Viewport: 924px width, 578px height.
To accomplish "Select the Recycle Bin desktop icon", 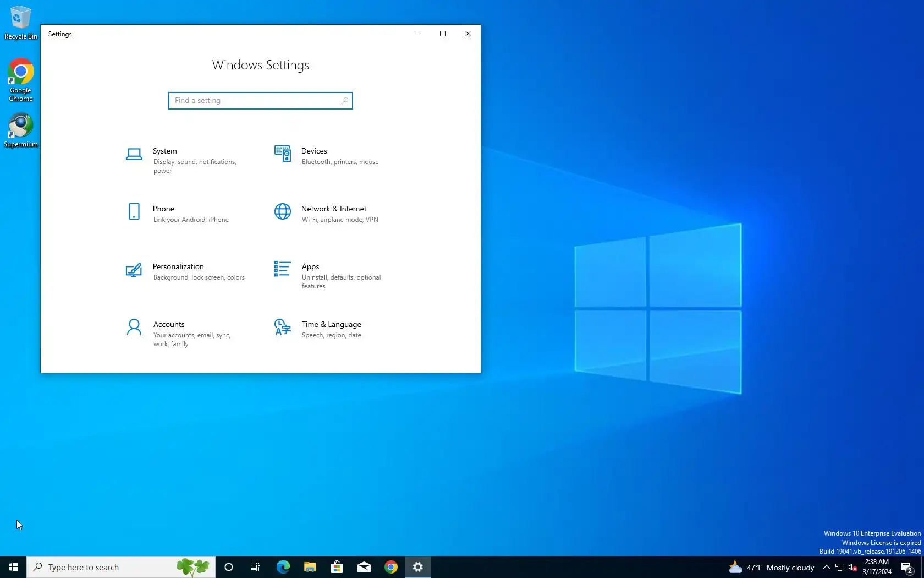I will (x=21, y=23).
